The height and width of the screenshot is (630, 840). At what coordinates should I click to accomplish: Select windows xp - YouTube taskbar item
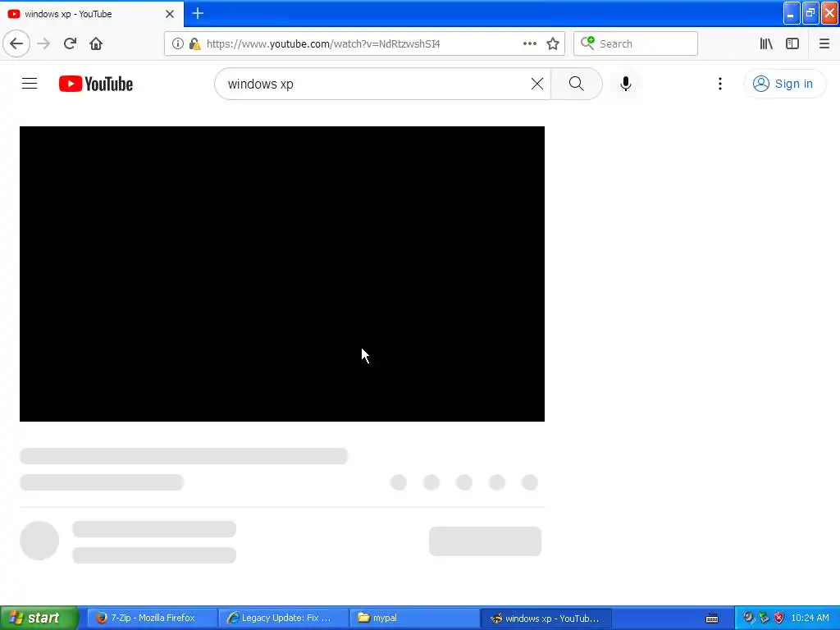click(x=546, y=618)
